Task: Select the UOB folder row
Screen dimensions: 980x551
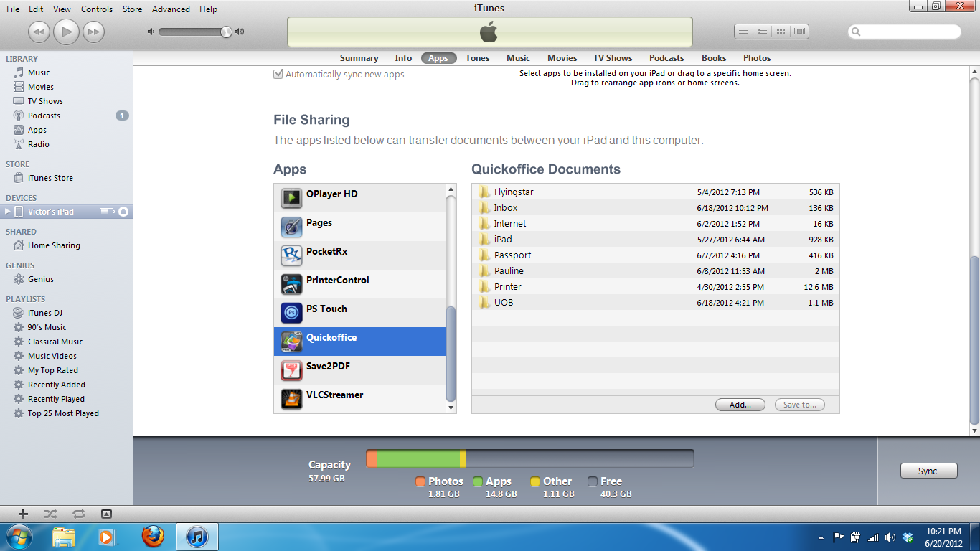Action: (x=656, y=303)
